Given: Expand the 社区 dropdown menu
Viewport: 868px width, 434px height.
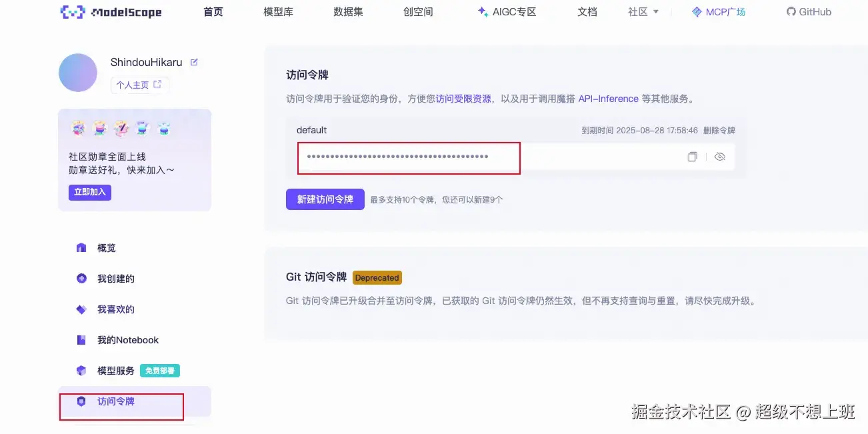Looking at the screenshot, I should pyautogui.click(x=642, y=11).
